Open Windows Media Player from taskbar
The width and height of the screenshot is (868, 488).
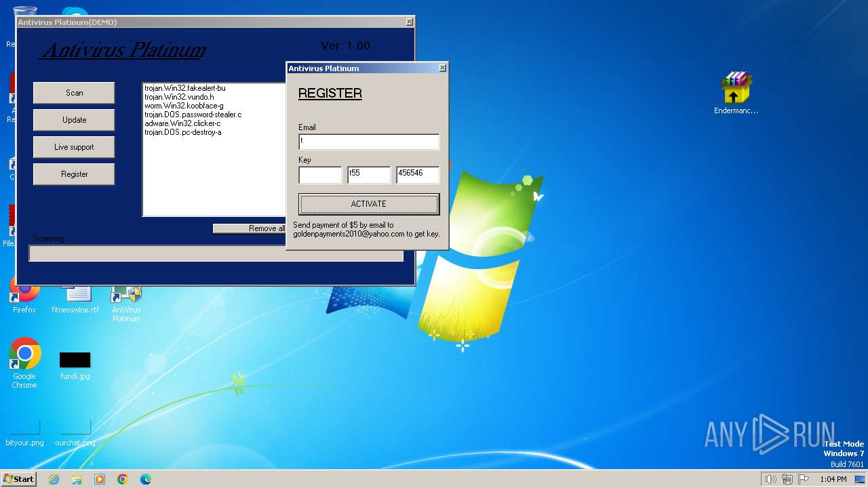click(100, 479)
